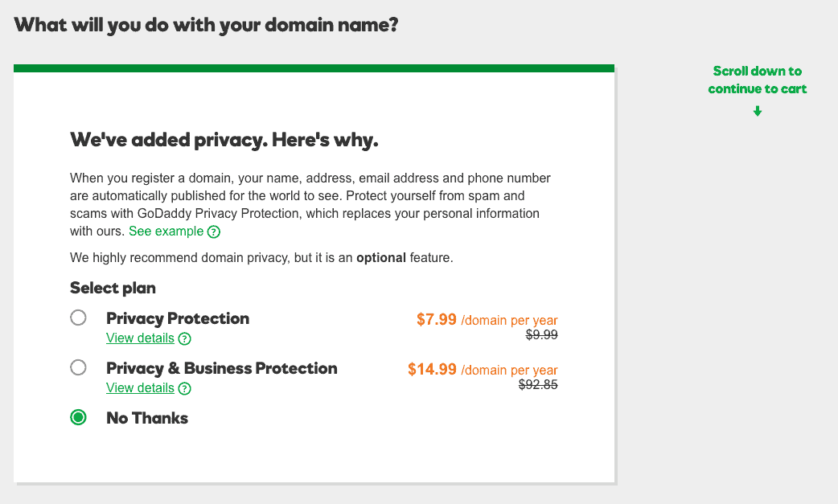Open View details under Privacy & Business Protection
Screen dimensions: 838x504
coord(140,387)
